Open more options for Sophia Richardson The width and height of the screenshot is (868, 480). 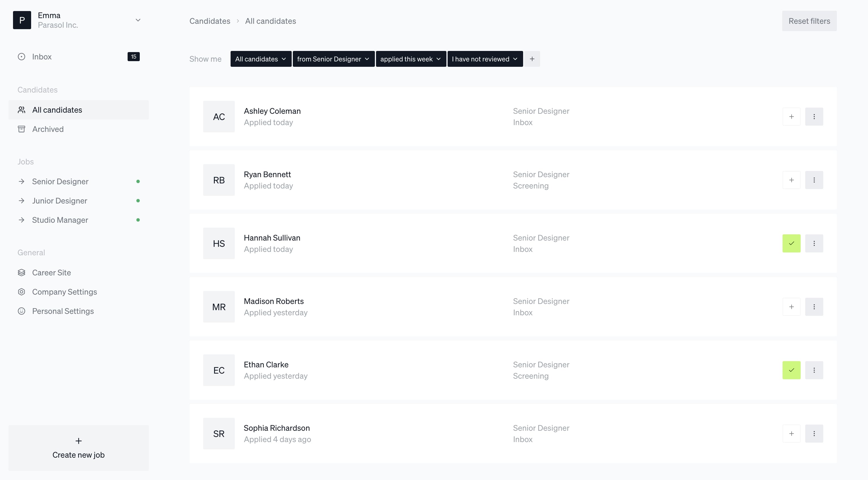[814, 434]
